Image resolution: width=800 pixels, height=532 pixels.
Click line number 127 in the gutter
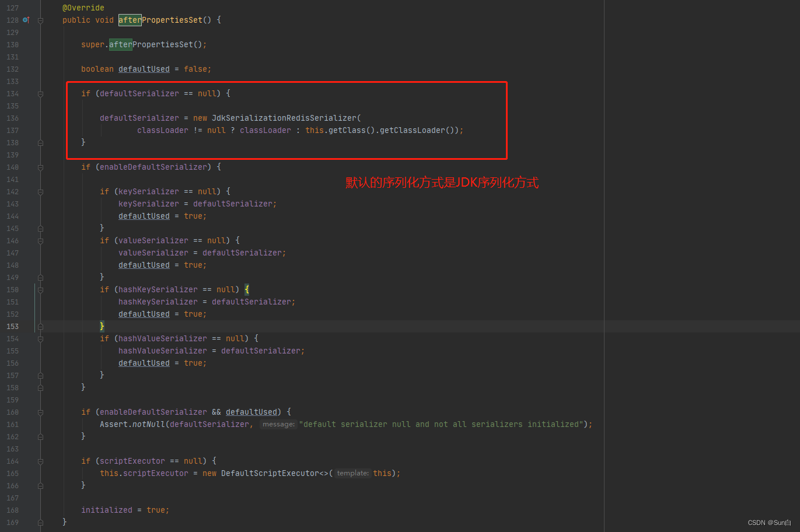tap(13, 8)
